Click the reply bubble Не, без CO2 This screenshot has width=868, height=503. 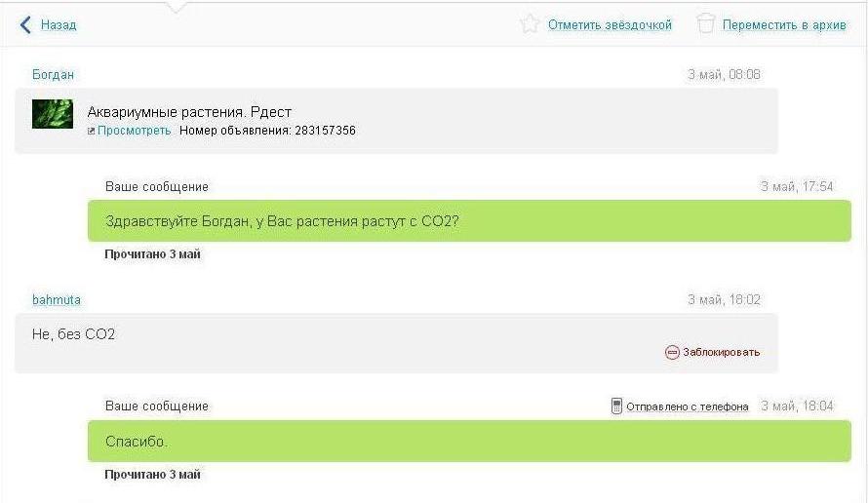396,343
